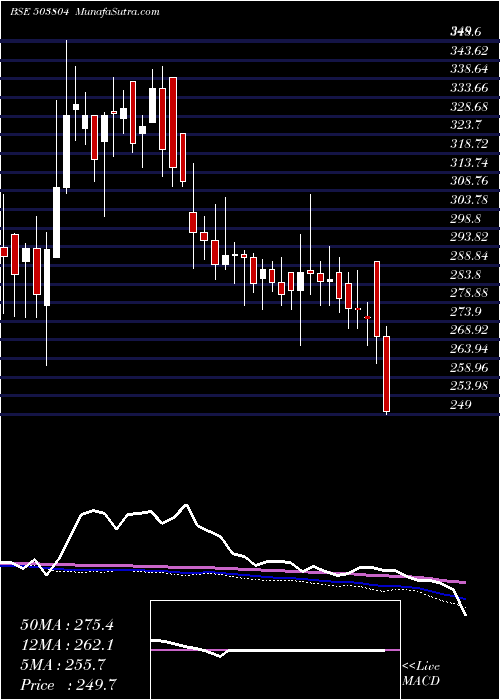The image size is (500, 700).
Task: Click the BSE 505804 ticker title
Action: tap(39, 12)
